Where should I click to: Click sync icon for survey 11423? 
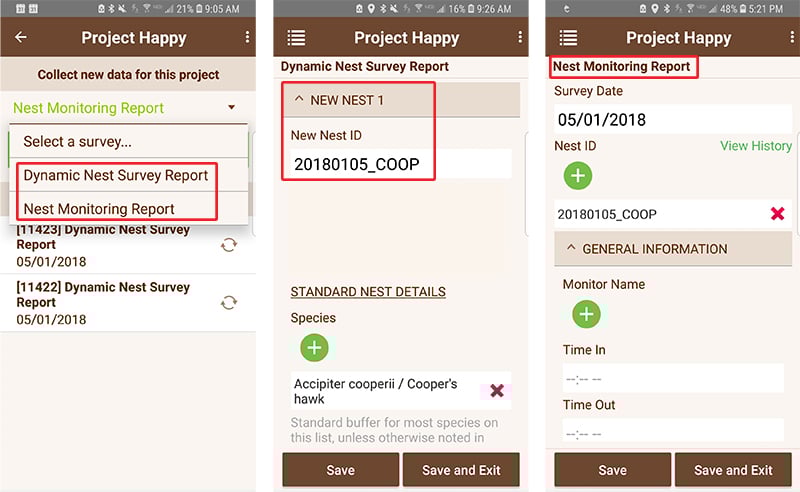(228, 244)
